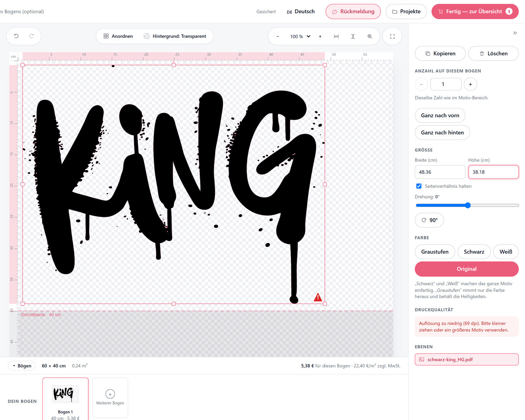The image size is (525, 420).
Task: Collapse the right sidebar panel
Action: pos(515,33)
